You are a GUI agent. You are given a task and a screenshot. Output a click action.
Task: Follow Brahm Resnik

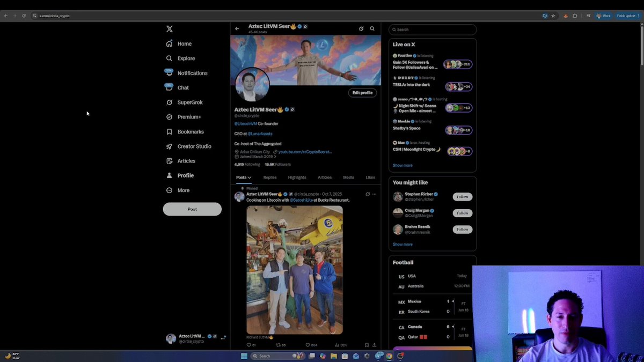(463, 230)
